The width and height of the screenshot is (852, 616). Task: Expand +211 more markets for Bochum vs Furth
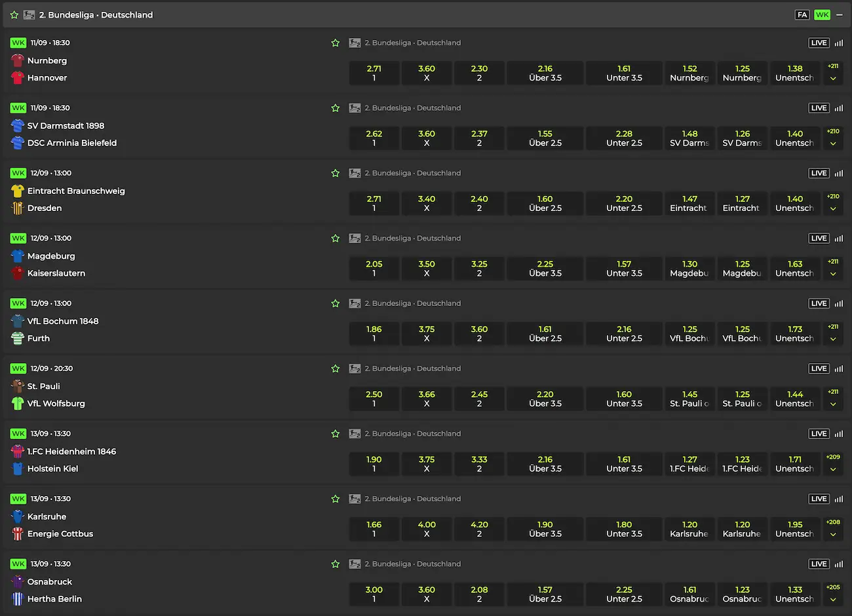(x=833, y=334)
